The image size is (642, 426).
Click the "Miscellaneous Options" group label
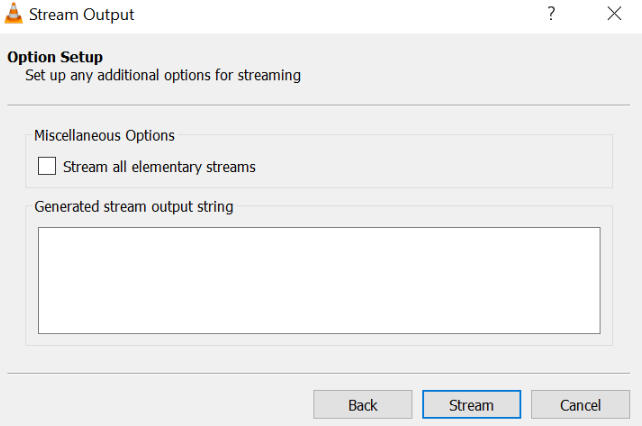point(104,135)
